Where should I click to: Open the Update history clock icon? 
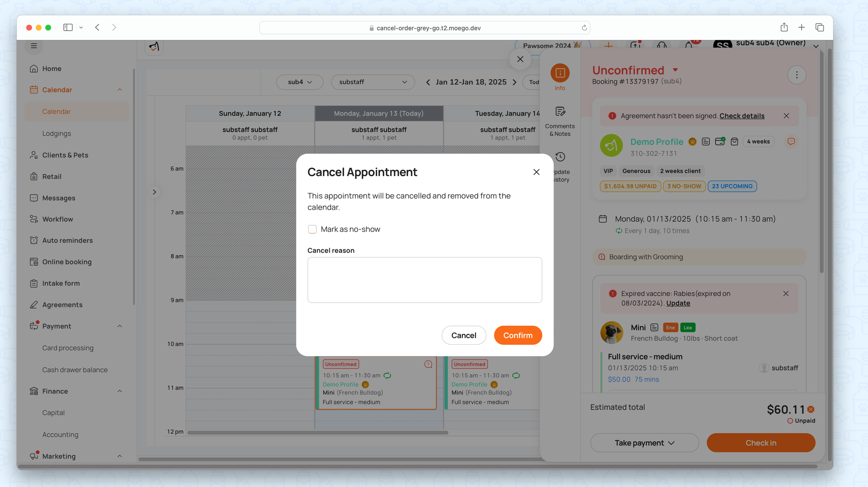pos(560,157)
